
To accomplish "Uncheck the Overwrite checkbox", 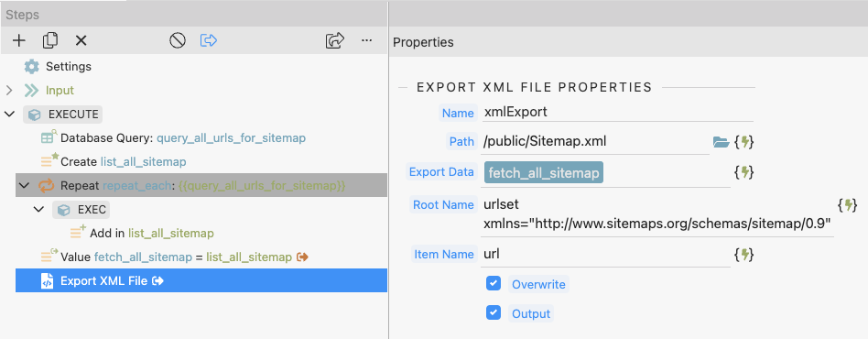I will (494, 284).
